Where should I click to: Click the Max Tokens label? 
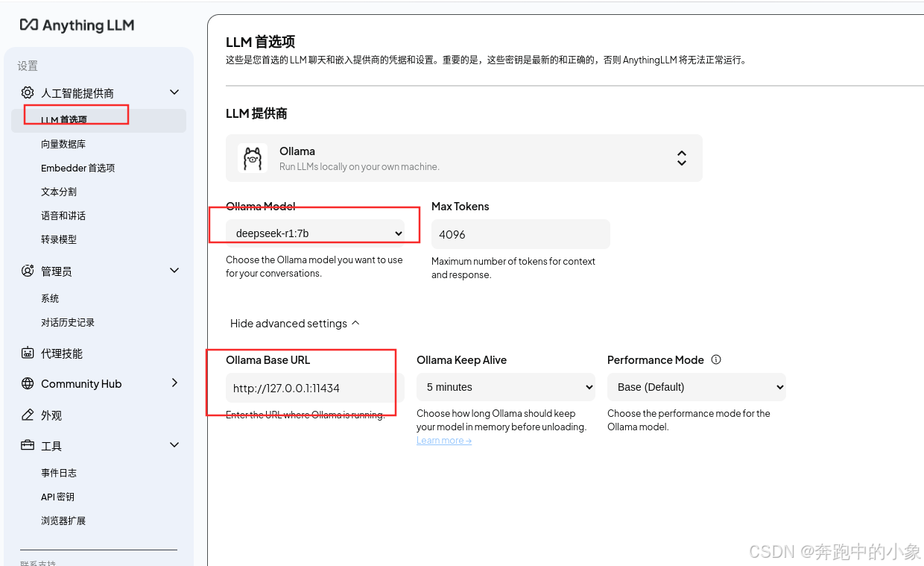pyautogui.click(x=461, y=207)
